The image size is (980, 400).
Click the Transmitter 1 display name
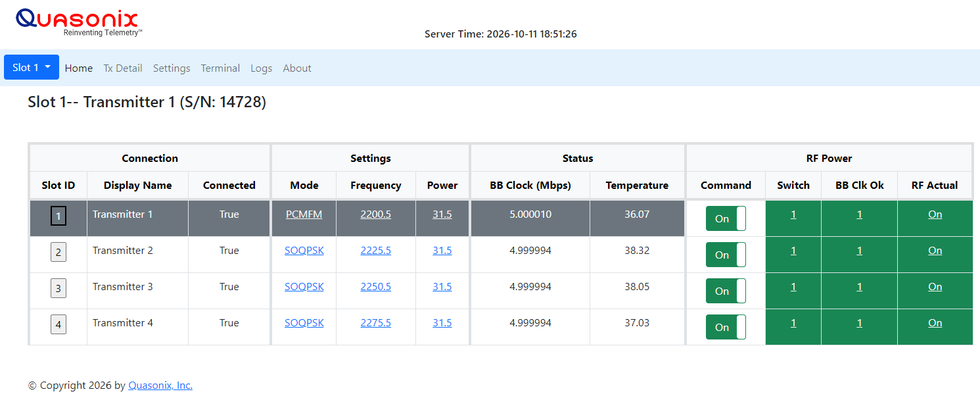point(123,214)
